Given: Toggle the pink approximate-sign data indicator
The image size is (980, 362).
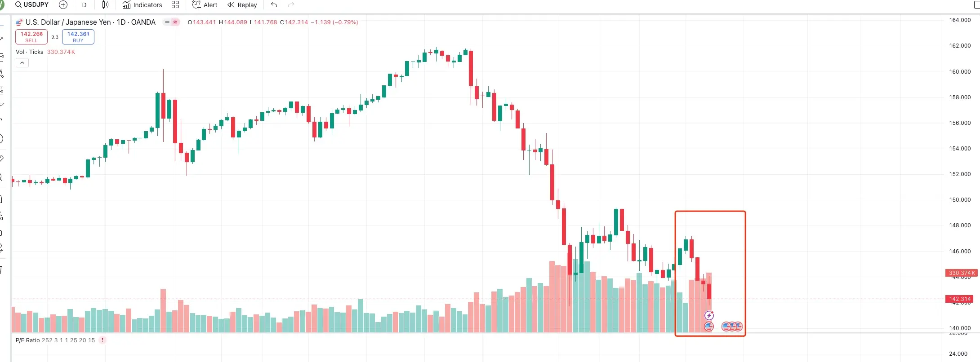Looking at the screenshot, I should (175, 22).
